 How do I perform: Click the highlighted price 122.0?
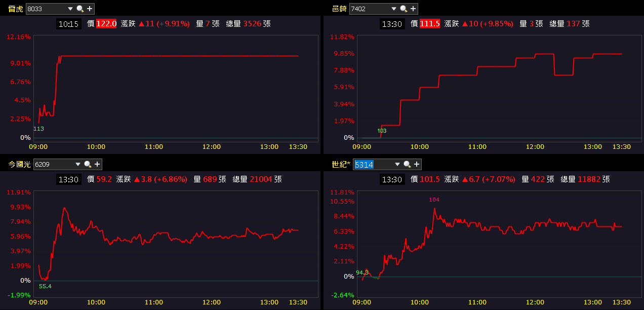pos(106,23)
